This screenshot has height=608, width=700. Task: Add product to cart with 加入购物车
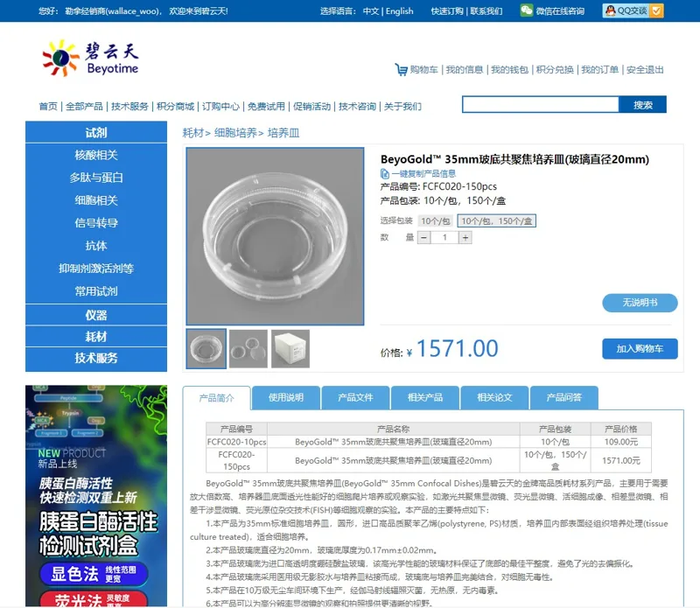tap(640, 349)
